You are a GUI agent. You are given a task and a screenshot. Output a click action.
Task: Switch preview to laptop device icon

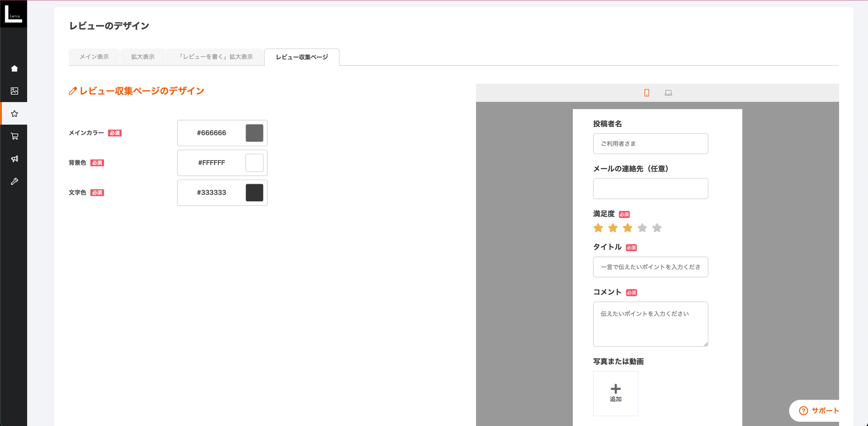(668, 93)
